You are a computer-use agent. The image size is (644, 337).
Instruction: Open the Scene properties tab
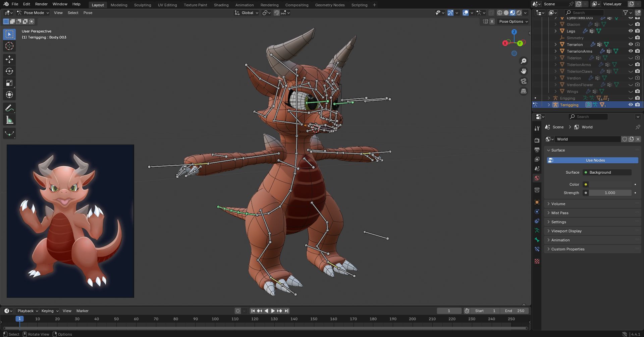537,168
